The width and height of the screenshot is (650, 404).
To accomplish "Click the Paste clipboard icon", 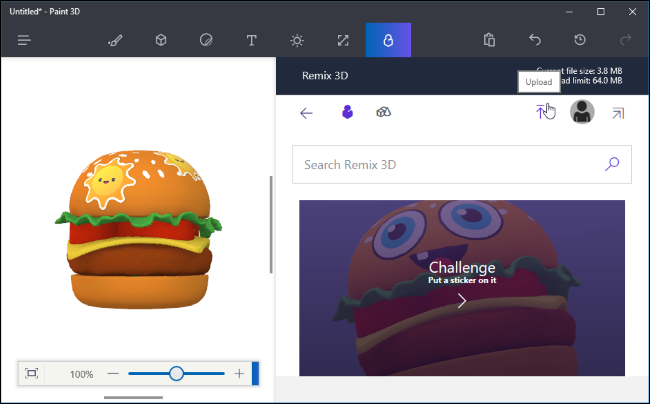I will pos(489,40).
